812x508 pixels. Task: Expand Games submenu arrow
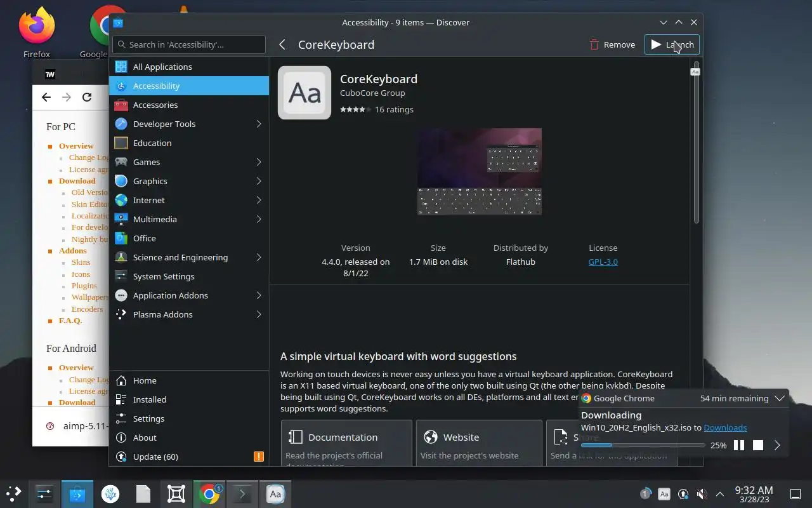click(259, 162)
